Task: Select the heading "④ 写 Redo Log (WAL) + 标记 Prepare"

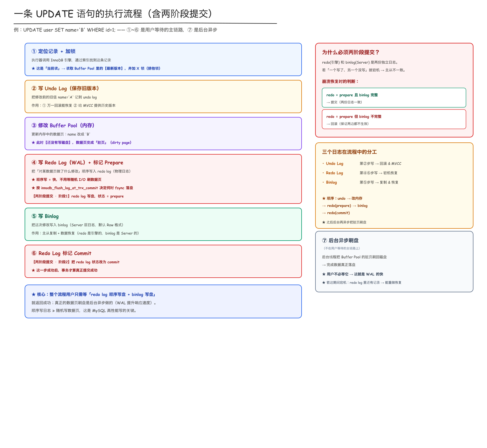Action: pos(77,162)
